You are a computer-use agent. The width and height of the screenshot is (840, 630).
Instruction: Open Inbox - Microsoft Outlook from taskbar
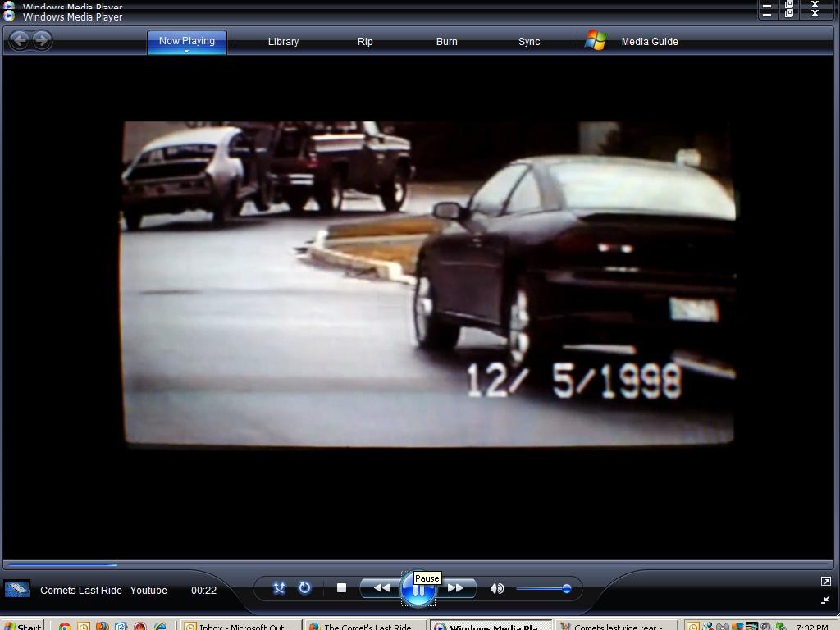point(238,626)
